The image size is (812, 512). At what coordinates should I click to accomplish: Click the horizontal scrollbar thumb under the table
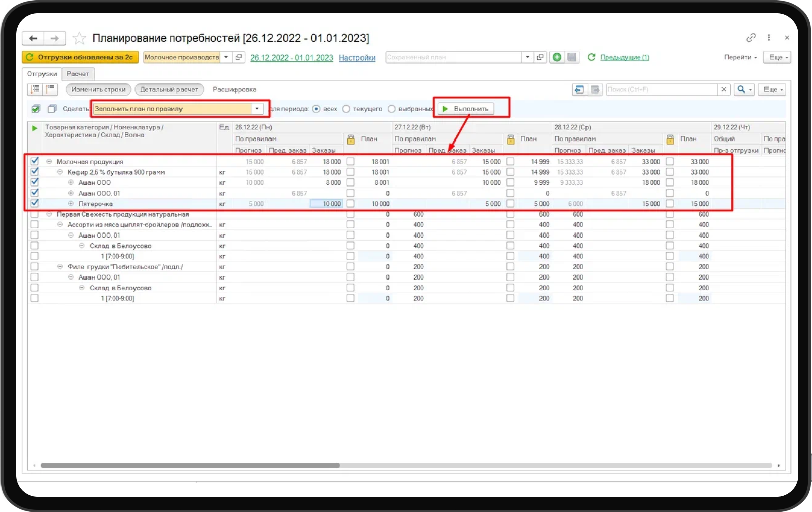pos(190,465)
